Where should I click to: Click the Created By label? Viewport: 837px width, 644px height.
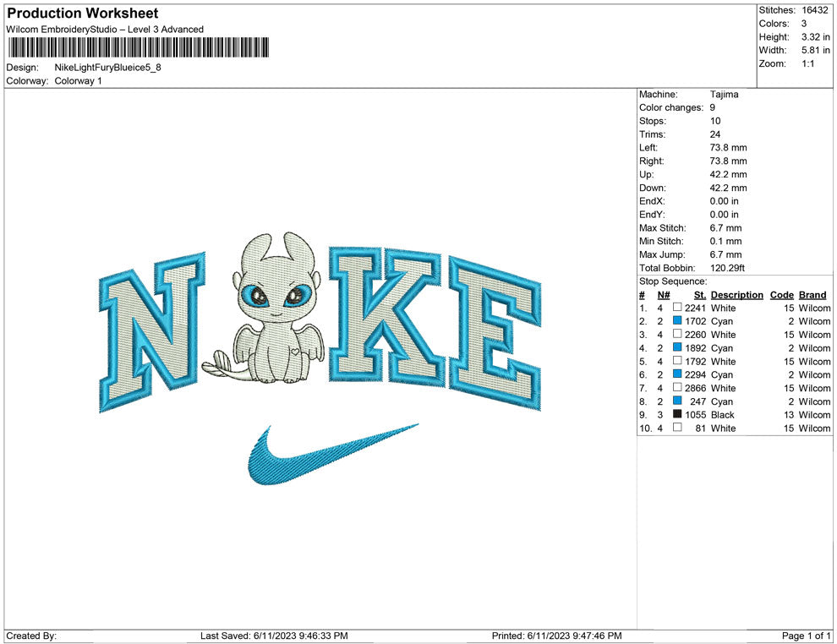pos(31,636)
